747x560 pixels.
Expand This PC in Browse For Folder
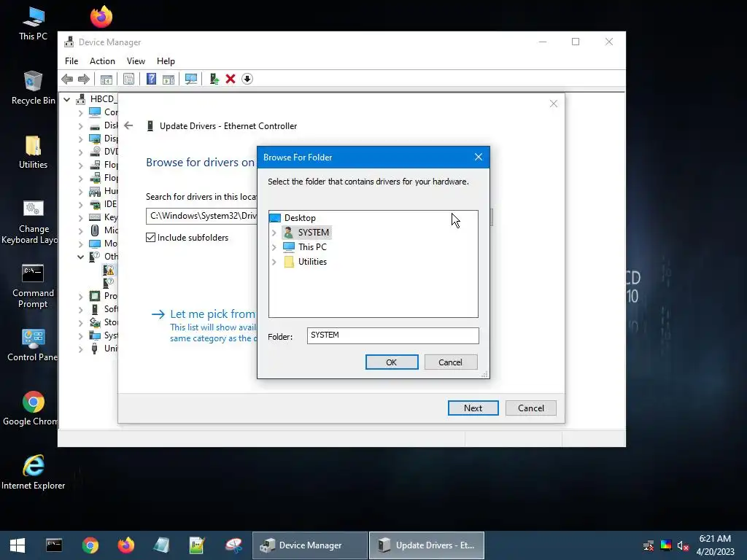(274, 247)
